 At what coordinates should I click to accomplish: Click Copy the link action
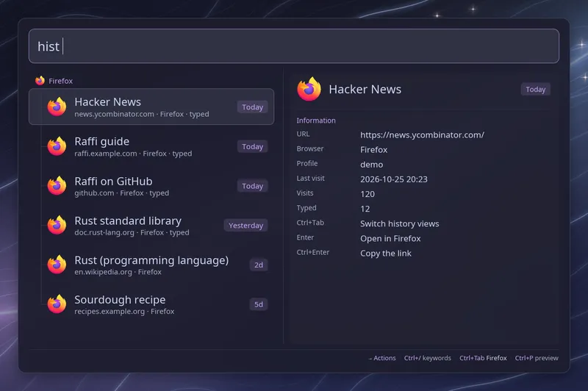(x=385, y=254)
